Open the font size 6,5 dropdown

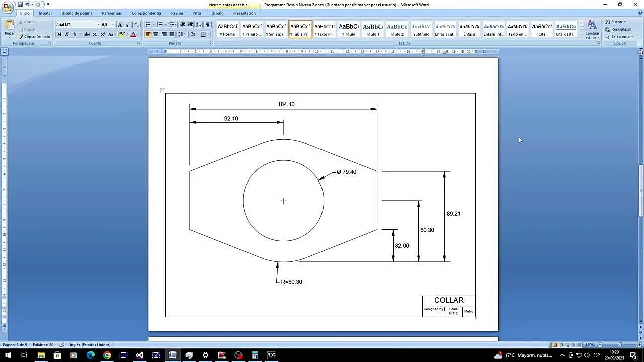point(113,25)
